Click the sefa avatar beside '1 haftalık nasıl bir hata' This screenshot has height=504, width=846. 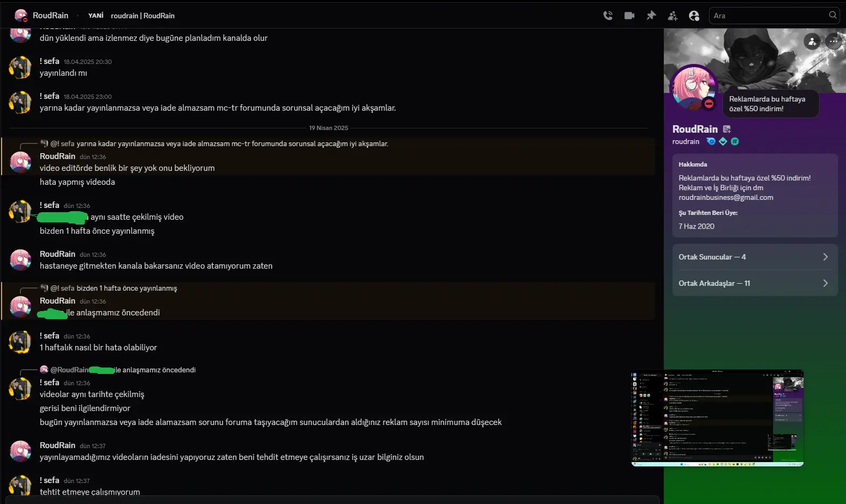click(20, 342)
